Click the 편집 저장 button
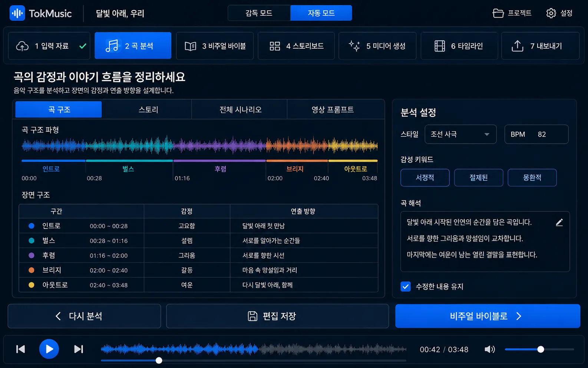This screenshot has width=588, height=368. coord(277,316)
